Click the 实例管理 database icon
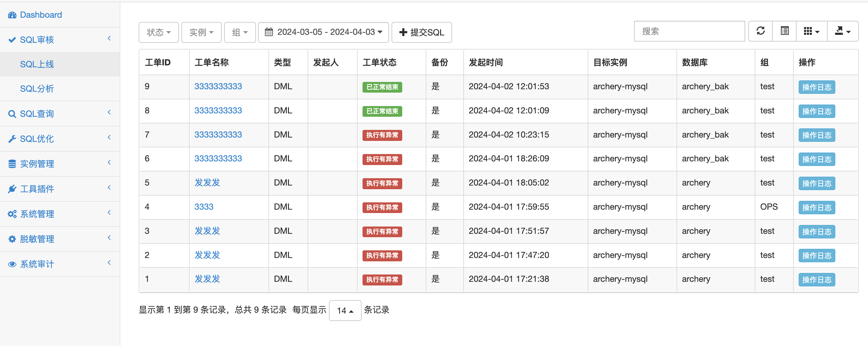The image size is (868, 346). pos(12,164)
